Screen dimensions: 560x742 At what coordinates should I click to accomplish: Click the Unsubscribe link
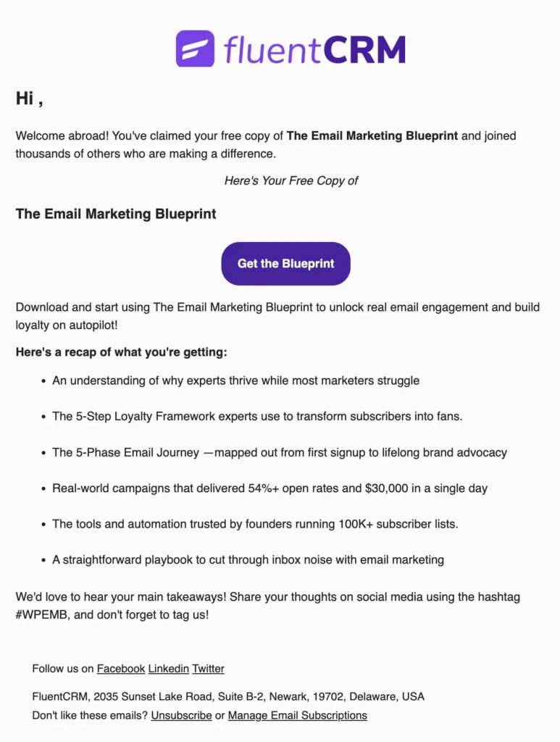pos(181,714)
